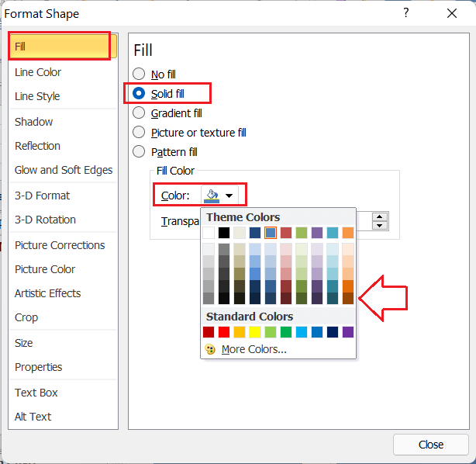Open the Fill category
The width and height of the screenshot is (476, 464).
[x=63, y=47]
